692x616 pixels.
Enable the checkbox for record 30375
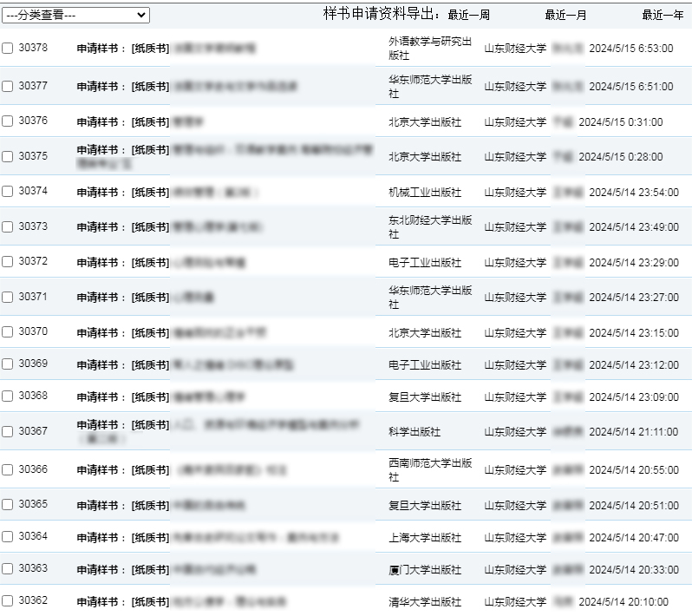click(8, 157)
